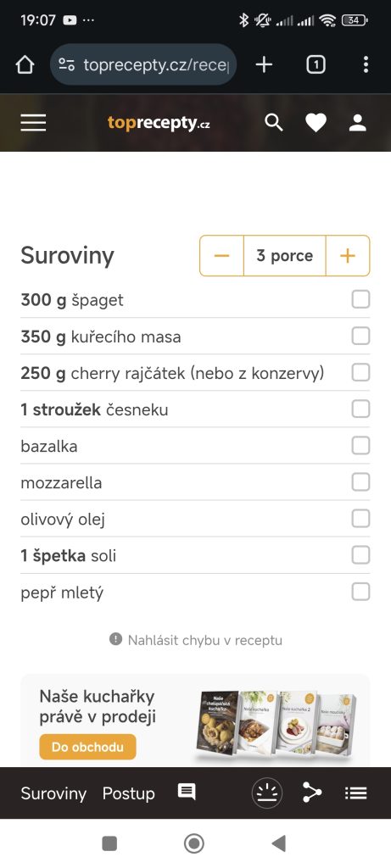Open favorites via the heart icon
This screenshot has width=391, height=868.
tap(316, 123)
